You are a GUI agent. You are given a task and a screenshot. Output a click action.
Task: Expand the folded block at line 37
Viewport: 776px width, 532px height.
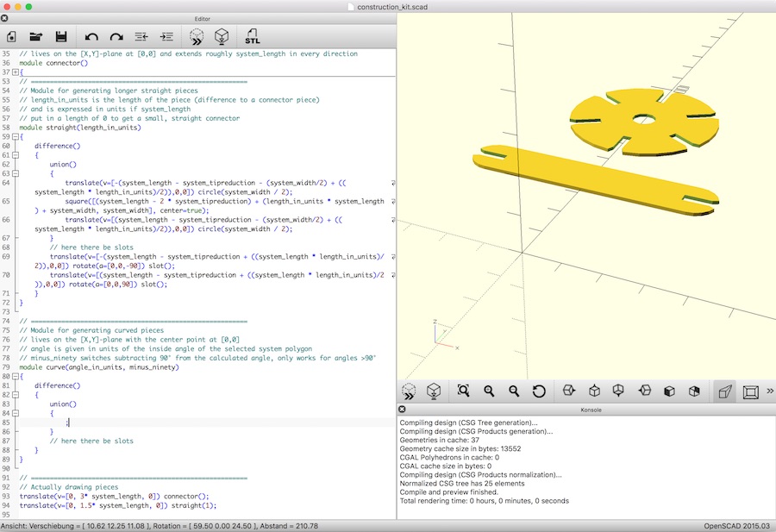point(16,72)
